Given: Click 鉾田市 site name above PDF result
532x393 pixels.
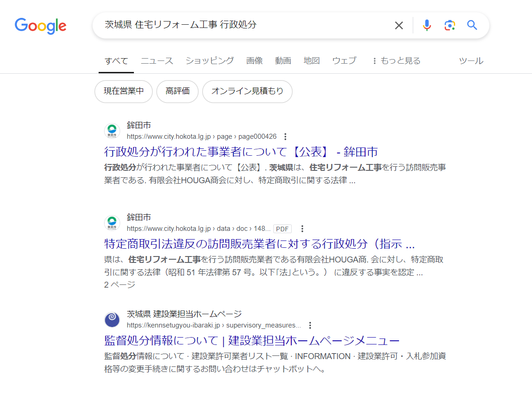Looking at the screenshot, I should pos(139,218).
